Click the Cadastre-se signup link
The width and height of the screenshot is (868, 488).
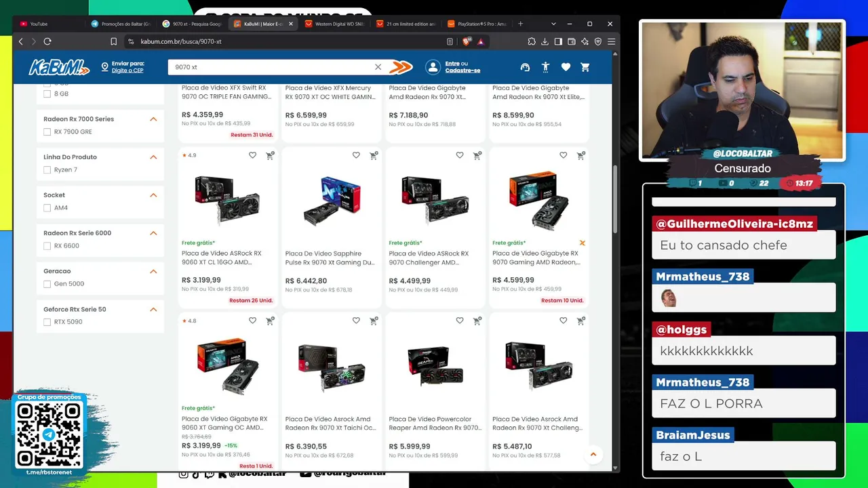pyautogui.click(x=462, y=70)
